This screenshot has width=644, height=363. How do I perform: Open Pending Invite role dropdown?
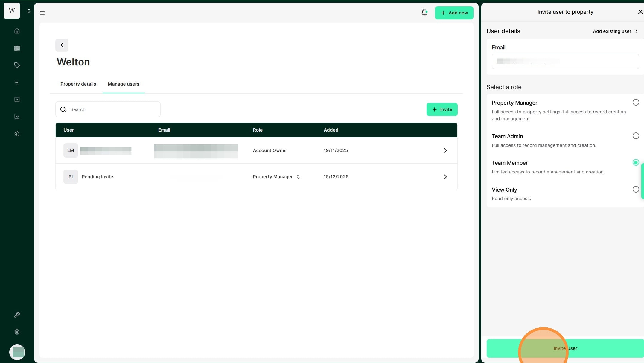pos(276,177)
